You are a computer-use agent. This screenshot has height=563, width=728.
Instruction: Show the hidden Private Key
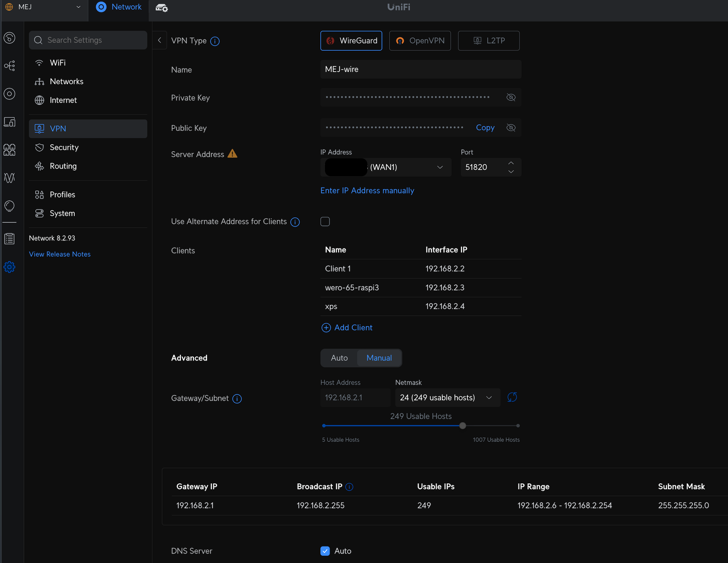(x=511, y=97)
